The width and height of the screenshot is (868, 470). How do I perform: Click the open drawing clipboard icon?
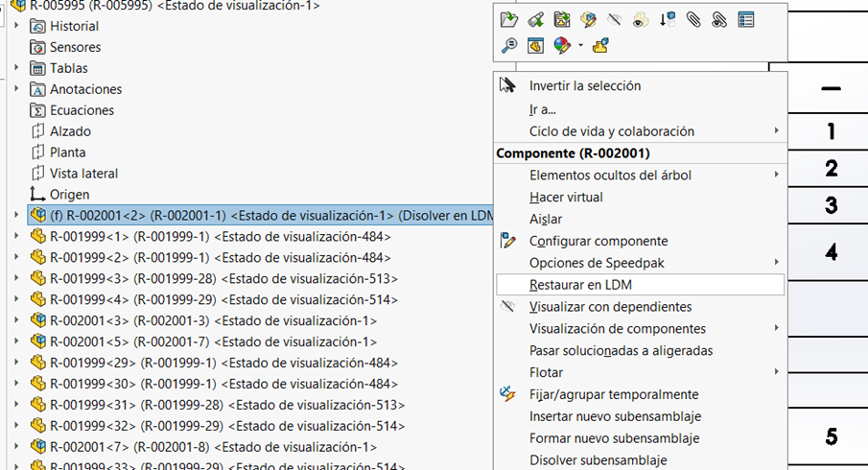(562, 20)
